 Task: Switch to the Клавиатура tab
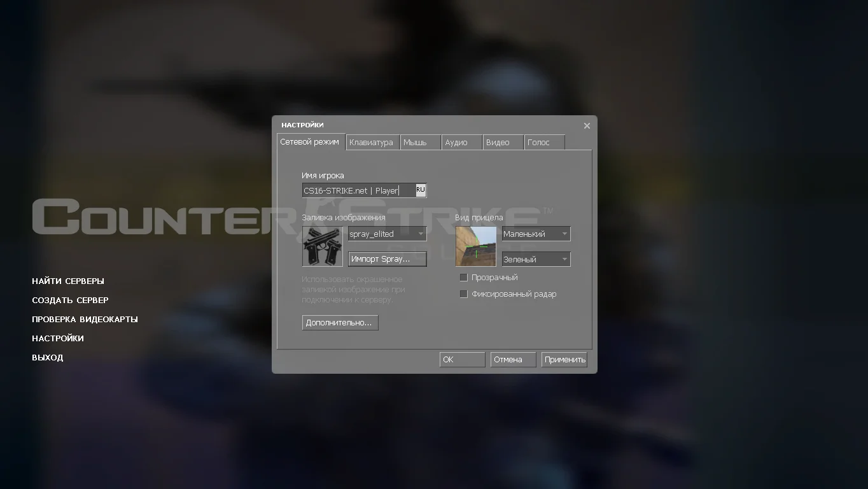[x=372, y=143]
